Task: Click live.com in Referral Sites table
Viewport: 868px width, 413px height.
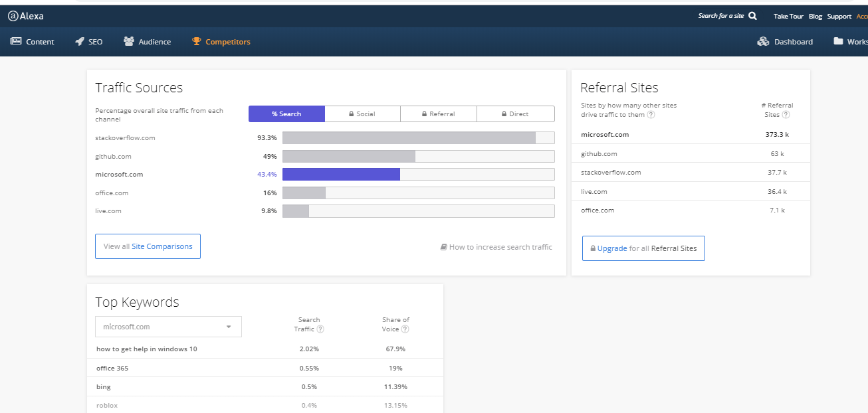Action: pyautogui.click(x=594, y=192)
